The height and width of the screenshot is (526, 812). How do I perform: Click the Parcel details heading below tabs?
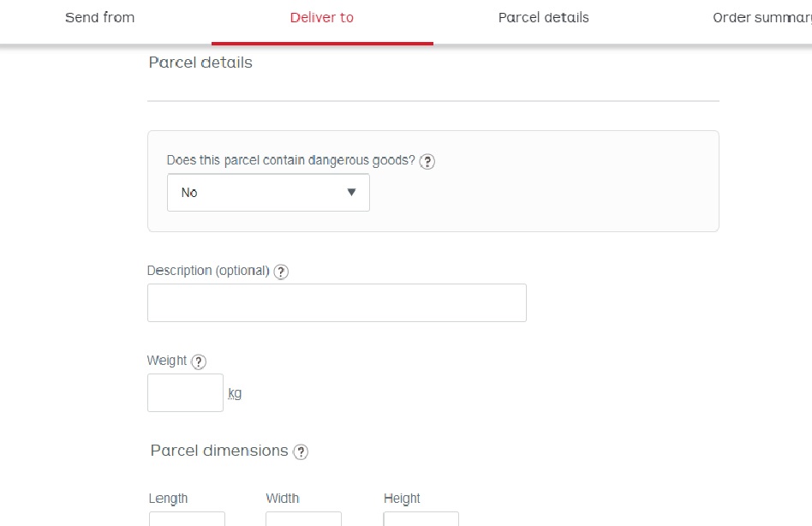200,63
